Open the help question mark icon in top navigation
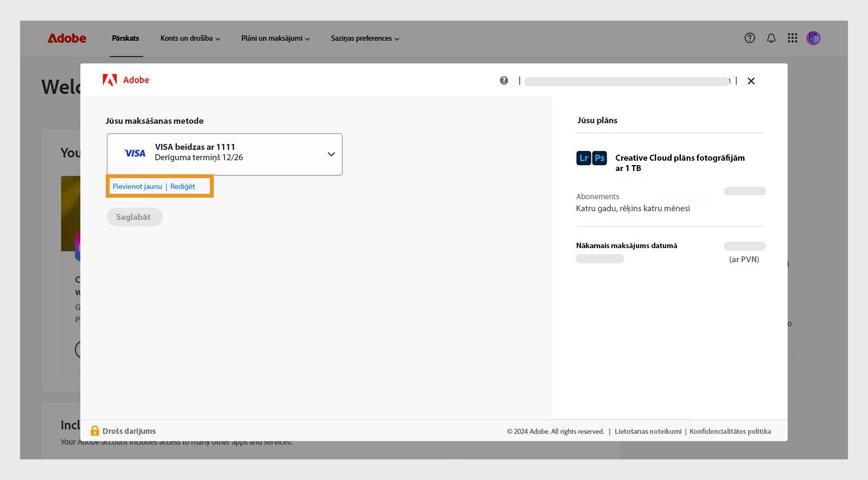This screenshot has width=868, height=480. pos(750,38)
